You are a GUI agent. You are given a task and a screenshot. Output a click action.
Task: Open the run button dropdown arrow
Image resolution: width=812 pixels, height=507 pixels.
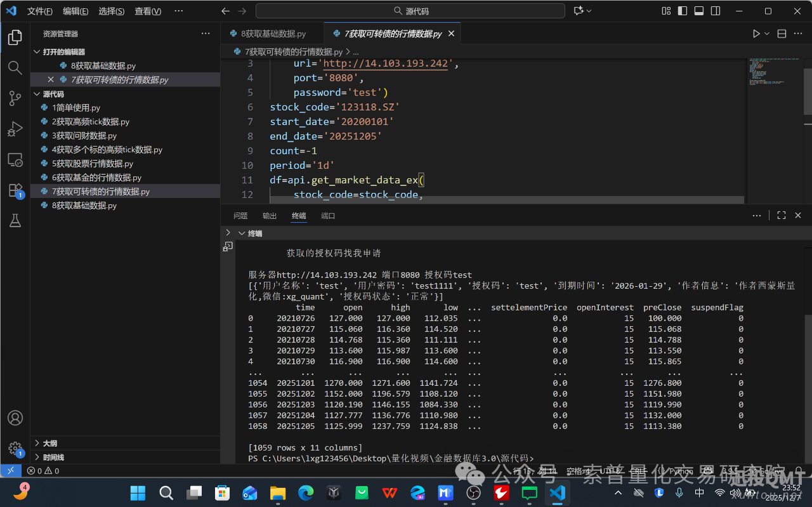(x=767, y=34)
